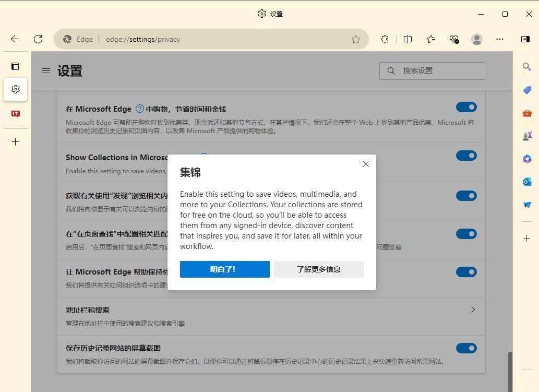
Task: Disable 保存历史记录网站的屏幕截图 toggle
Action: pos(466,348)
